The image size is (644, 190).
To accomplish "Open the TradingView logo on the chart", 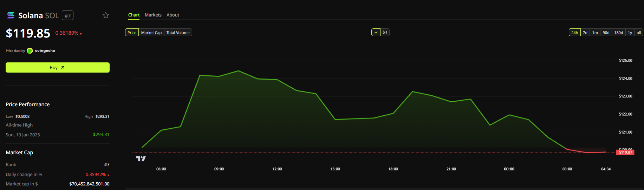I will click(x=141, y=159).
